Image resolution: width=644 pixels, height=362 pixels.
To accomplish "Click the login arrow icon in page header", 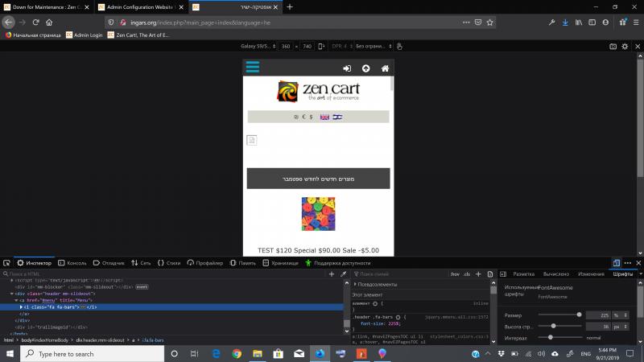I will tap(347, 68).
